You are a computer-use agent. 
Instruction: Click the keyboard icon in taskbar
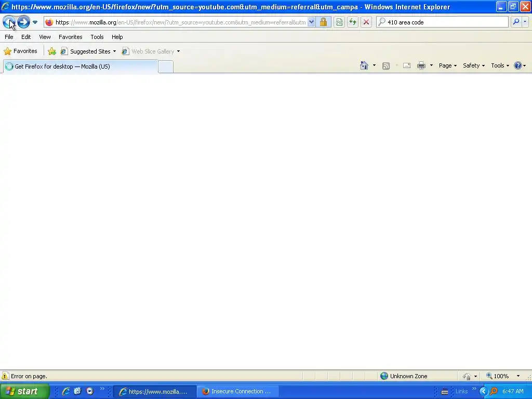click(x=445, y=392)
